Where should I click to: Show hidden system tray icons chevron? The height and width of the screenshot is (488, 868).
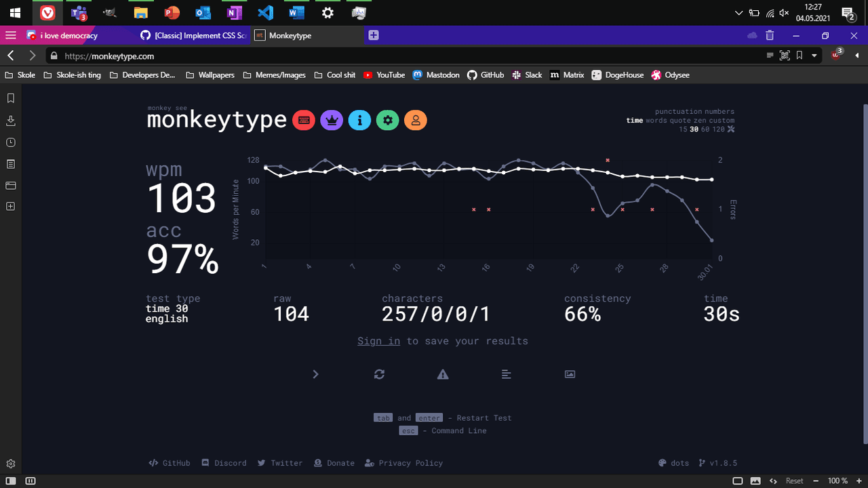click(x=739, y=12)
